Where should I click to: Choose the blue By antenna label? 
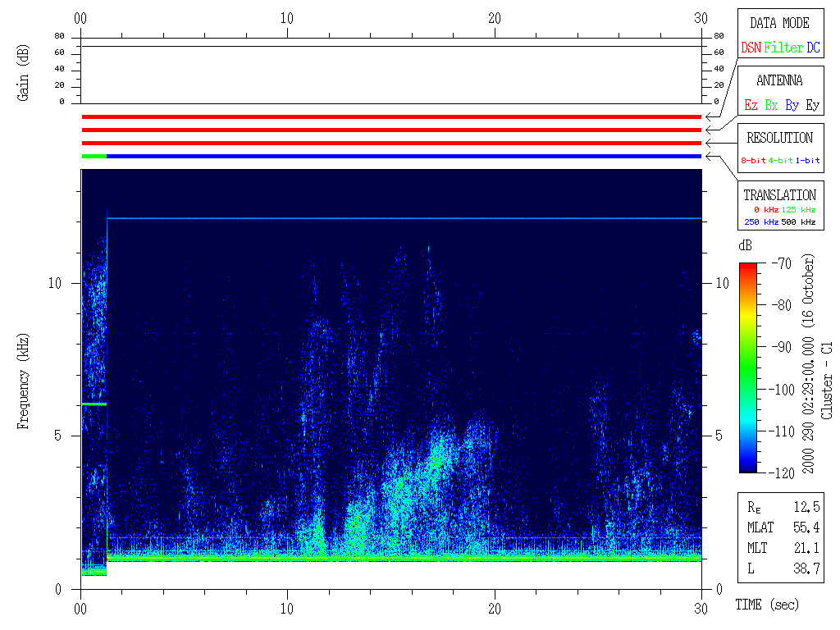[x=792, y=106]
